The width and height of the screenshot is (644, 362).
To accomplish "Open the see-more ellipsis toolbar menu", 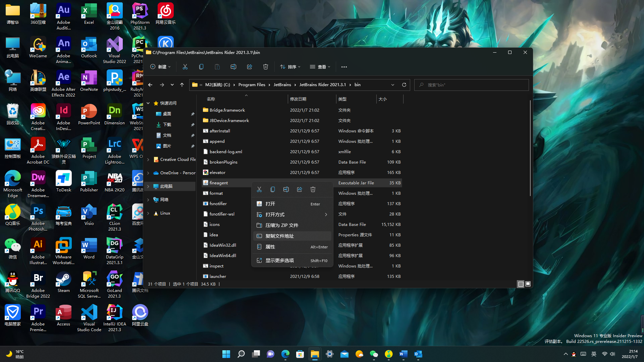I will tap(344, 67).
